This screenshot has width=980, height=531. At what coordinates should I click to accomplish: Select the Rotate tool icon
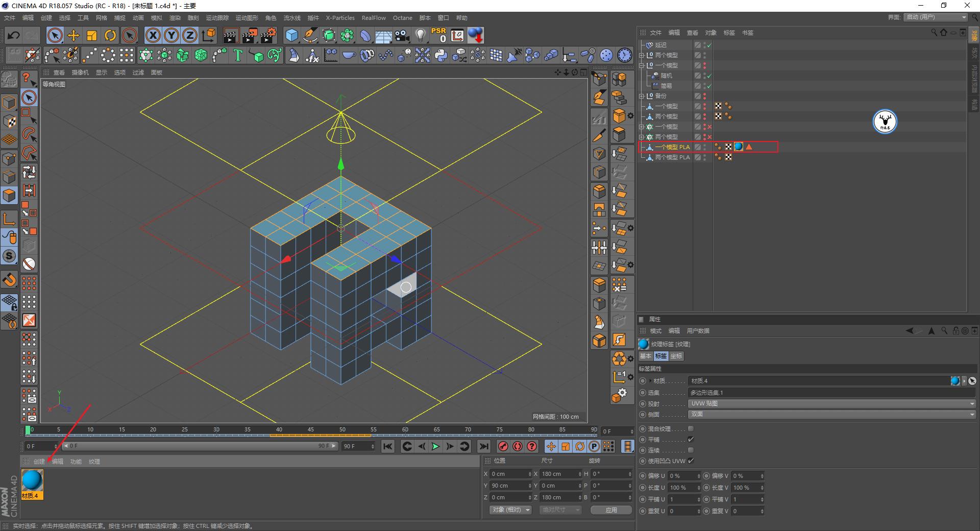(110, 35)
